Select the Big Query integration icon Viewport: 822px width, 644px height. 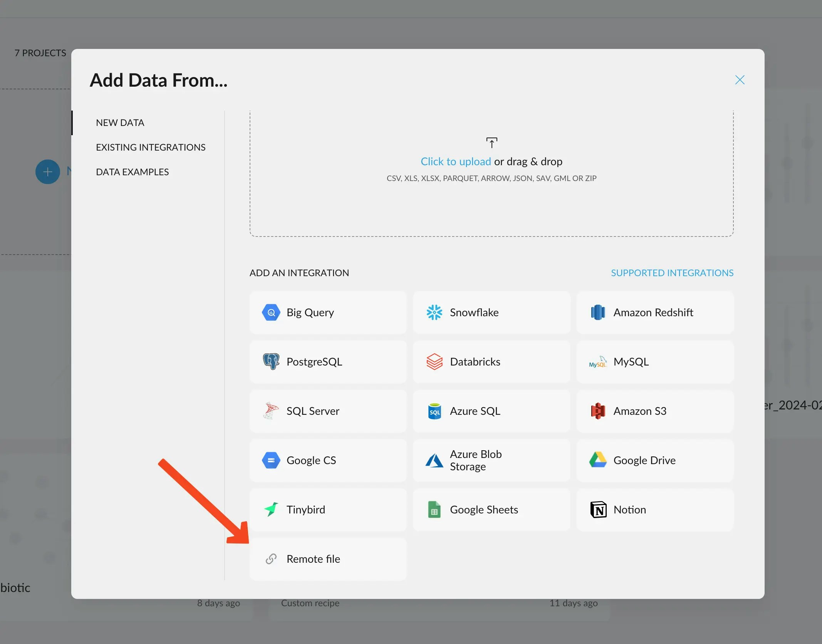click(271, 312)
